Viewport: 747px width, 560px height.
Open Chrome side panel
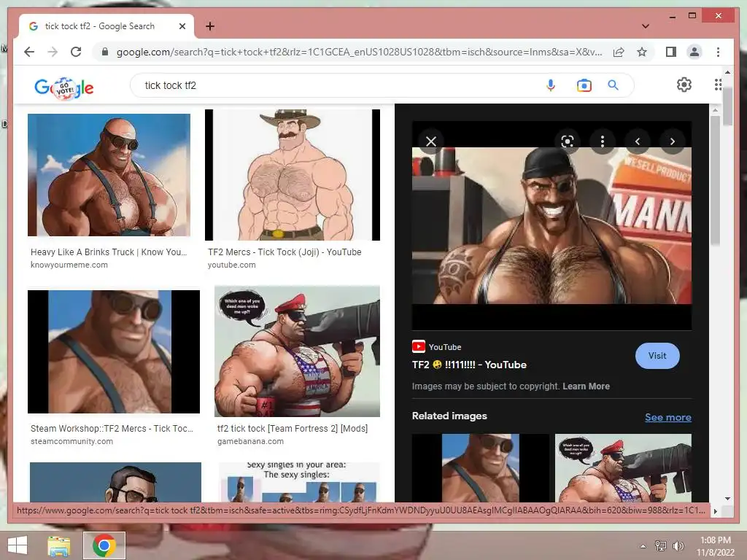click(671, 52)
